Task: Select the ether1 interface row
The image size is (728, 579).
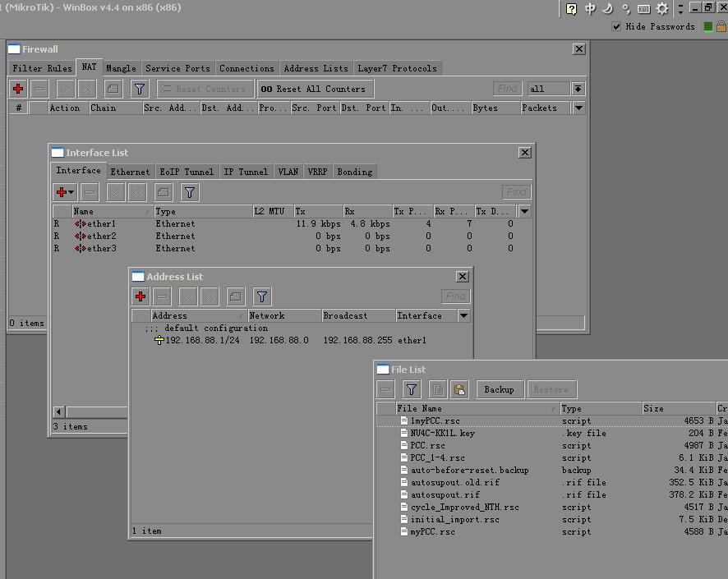Action: [x=291, y=223]
